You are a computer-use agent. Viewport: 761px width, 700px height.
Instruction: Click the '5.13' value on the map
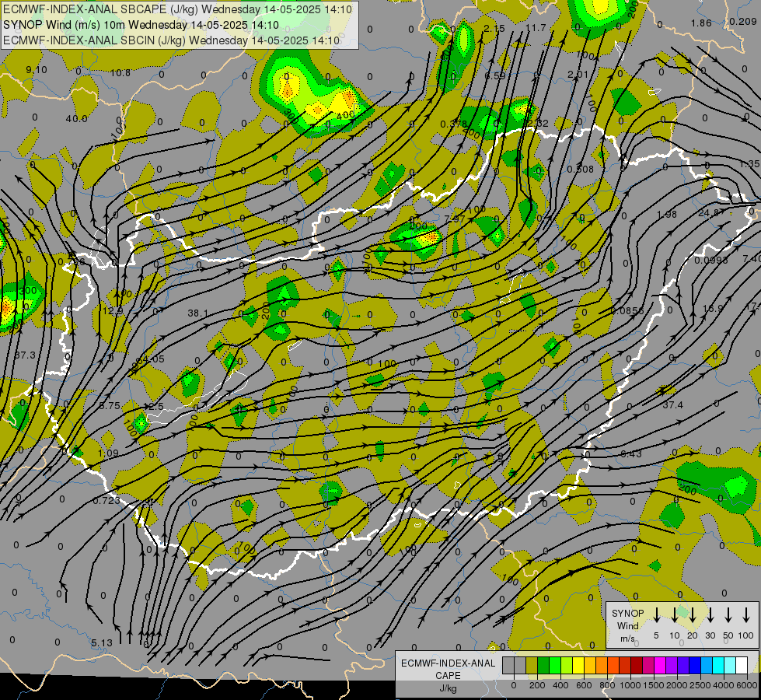point(101,642)
